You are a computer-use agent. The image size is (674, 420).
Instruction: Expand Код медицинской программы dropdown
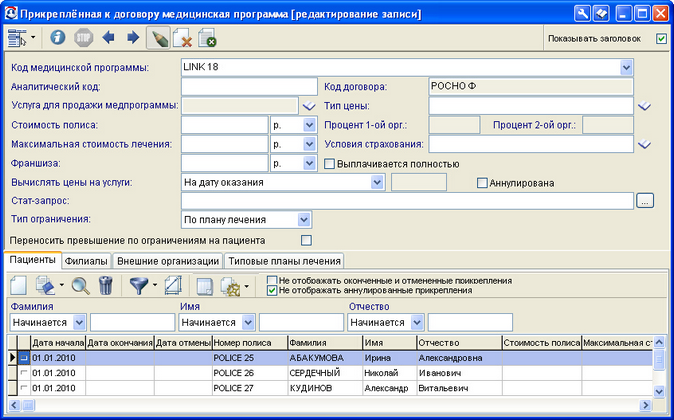[x=626, y=67]
